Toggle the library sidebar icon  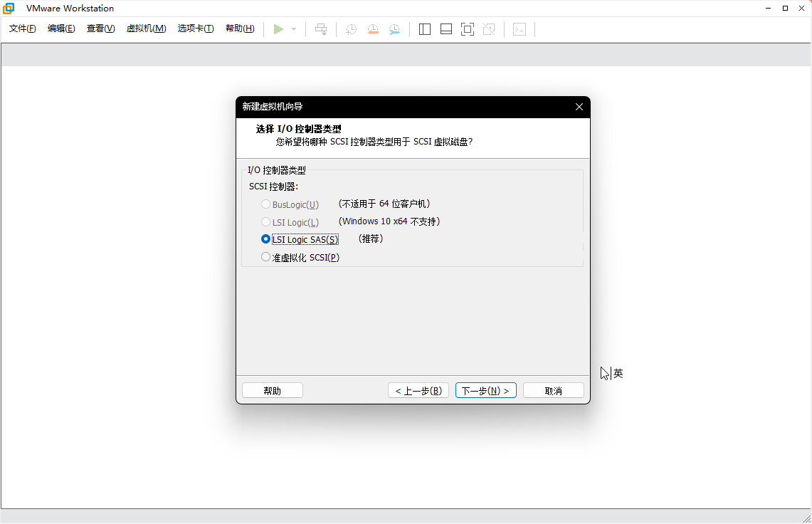pyautogui.click(x=425, y=29)
